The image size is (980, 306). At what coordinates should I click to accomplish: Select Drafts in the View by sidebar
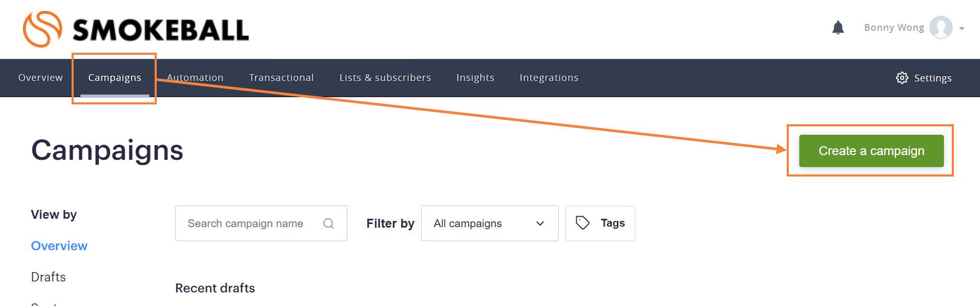pos(48,277)
